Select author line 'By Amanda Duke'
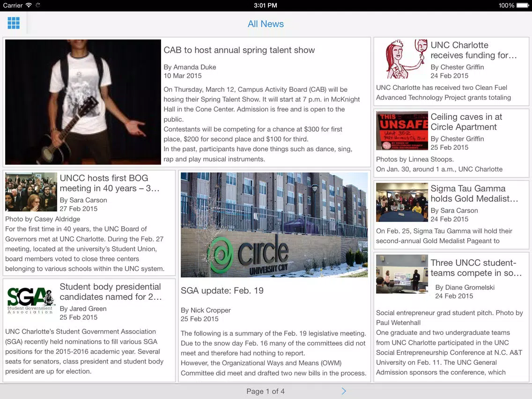Image resolution: width=532 pixels, height=399 pixels. pos(190,67)
